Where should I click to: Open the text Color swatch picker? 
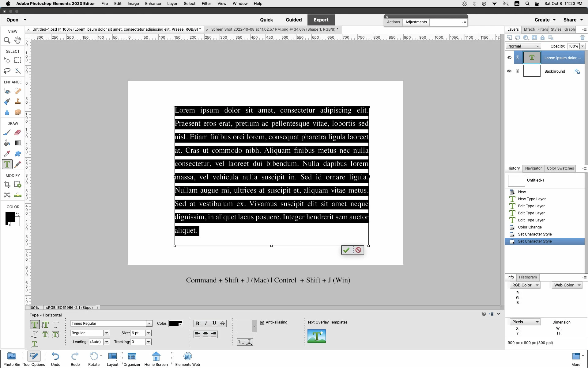176,324
